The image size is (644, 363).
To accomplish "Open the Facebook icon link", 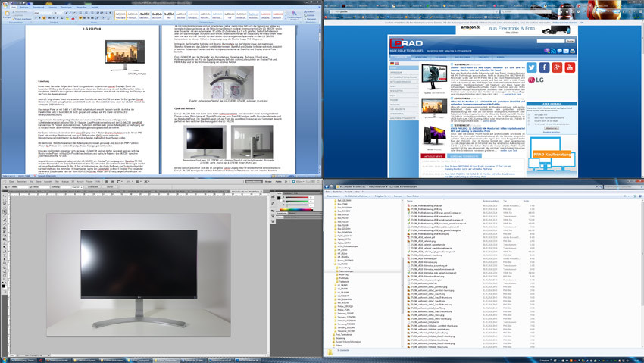I will point(544,68).
